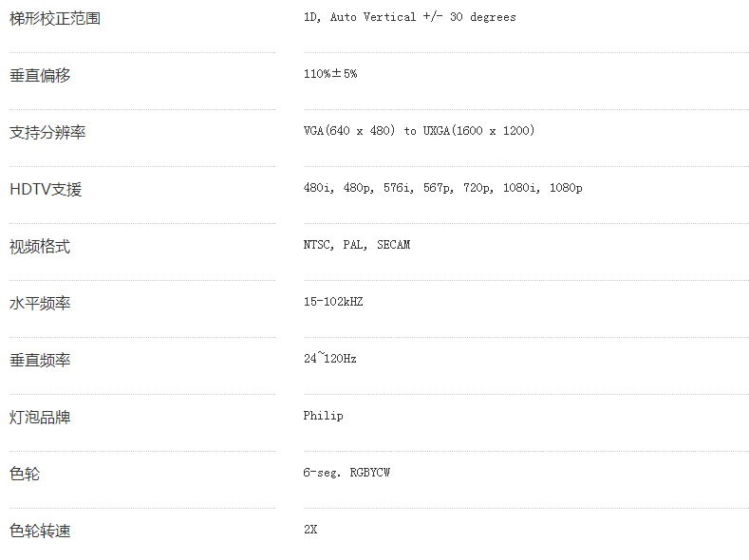This screenshot has height=560, width=749.
Task: Click the 垂直频率 label
Action: pyautogui.click(x=40, y=360)
